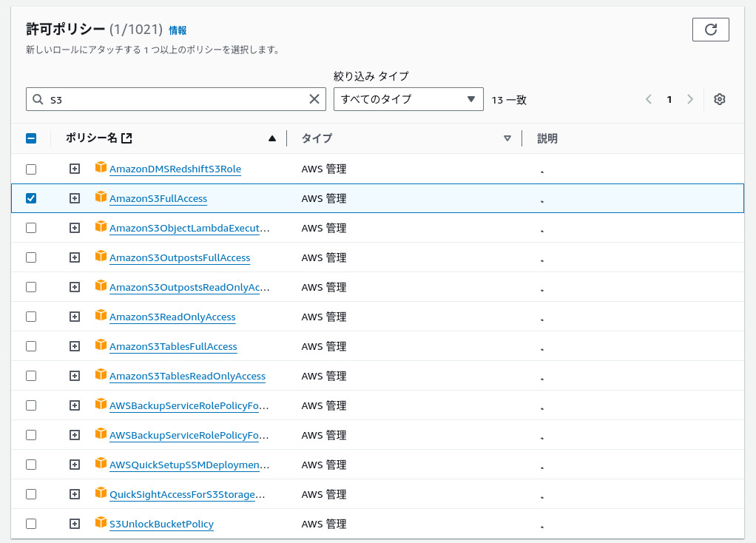Check the AmazonS3ReadOnlyAccess checkbox
This screenshot has height=543, width=756.
click(31, 317)
